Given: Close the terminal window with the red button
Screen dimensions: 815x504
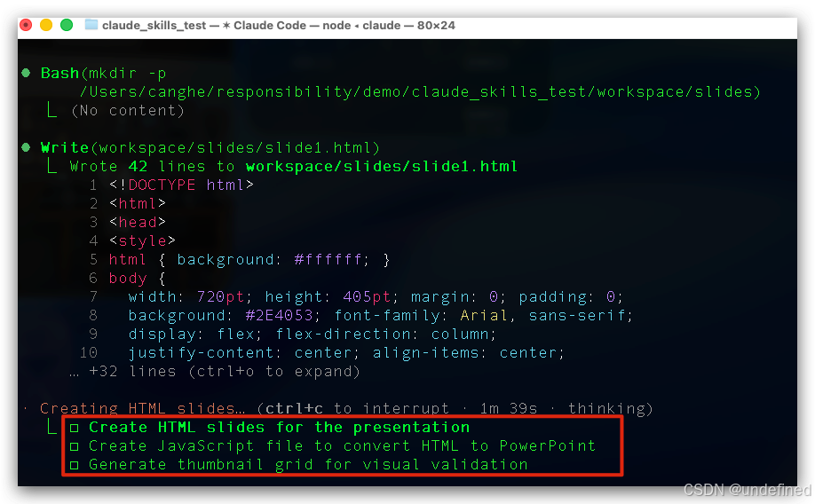Looking at the screenshot, I should [26, 25].
